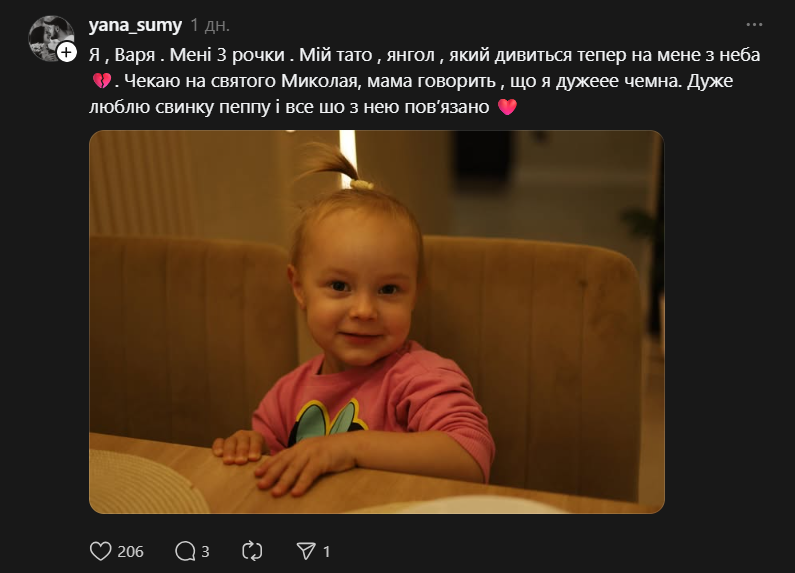Open the yana_sumy username link
795x573 pixels.
pos(135,25)
